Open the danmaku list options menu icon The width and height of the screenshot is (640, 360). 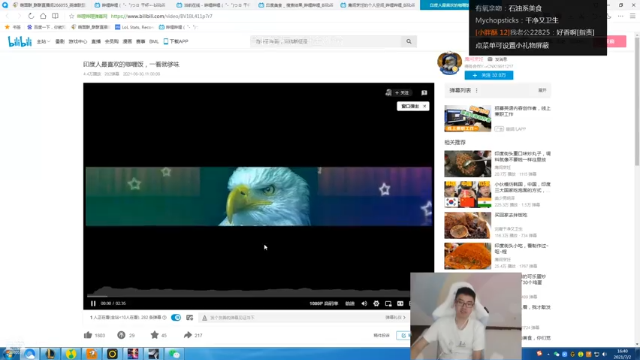(476, 90)
